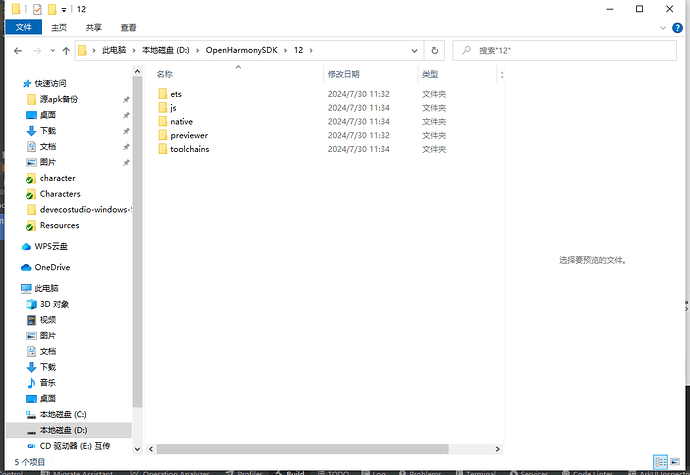Open the Resources folder in sidebar
The height and width of the screenshot is (475, 690).
point(59,225)
